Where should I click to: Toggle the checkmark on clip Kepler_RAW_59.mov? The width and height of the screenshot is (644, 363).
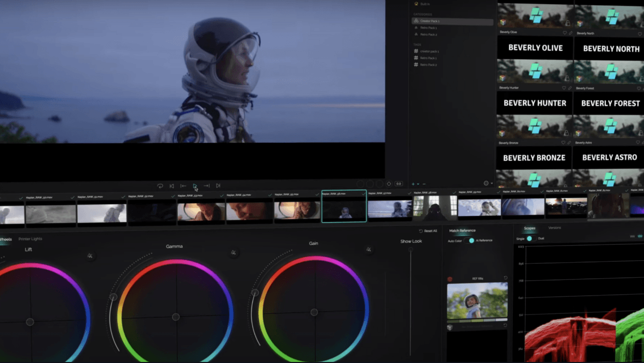click(498, 192)
